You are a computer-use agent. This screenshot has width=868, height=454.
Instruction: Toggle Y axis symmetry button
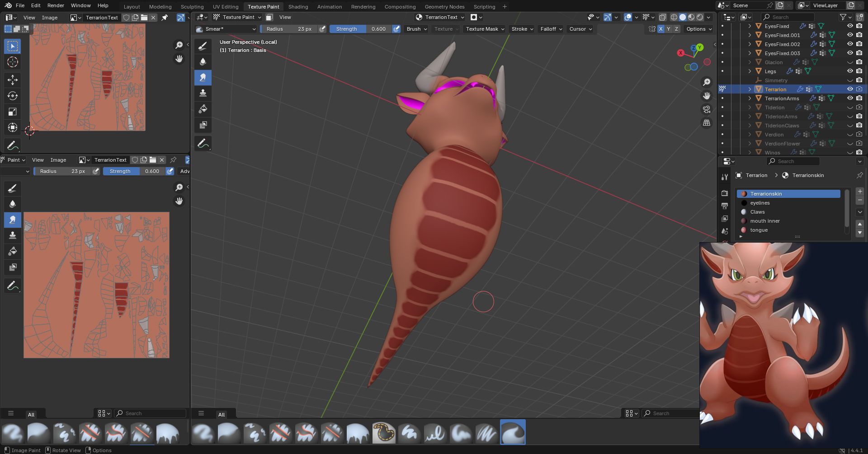pos(669,29)
